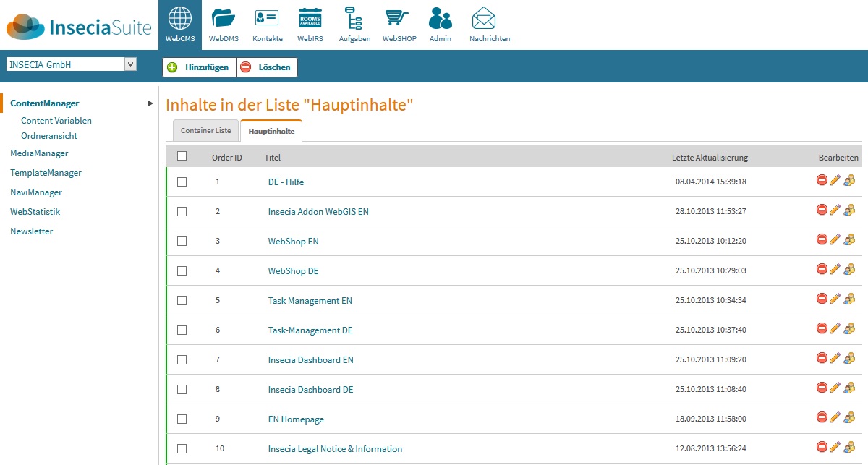Switch to Ordneransicht in the sidebar
Image resolution: width=868 pixels, height=465 pixels.
[x=49, y=135]
